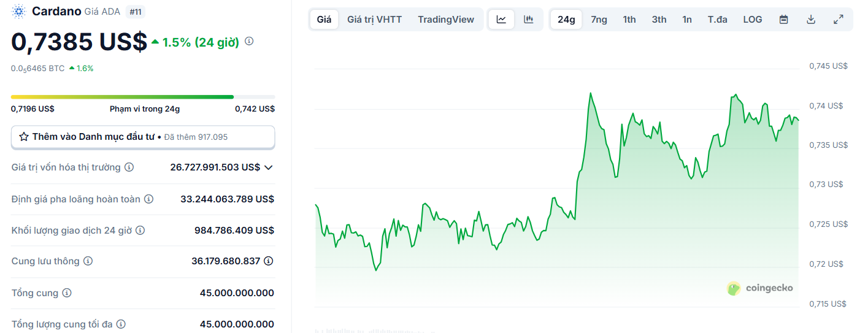The width and height of the screenshot is (868, 333).
Task: Click Đã thêm 917.095 text
Action: 196,137
